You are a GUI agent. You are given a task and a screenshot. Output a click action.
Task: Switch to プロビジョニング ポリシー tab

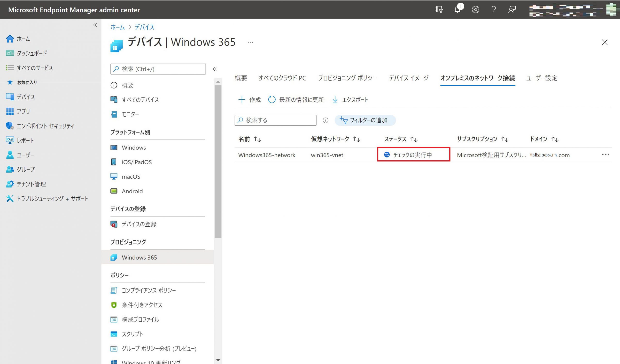pyautogui.click(x=347, y=78)
